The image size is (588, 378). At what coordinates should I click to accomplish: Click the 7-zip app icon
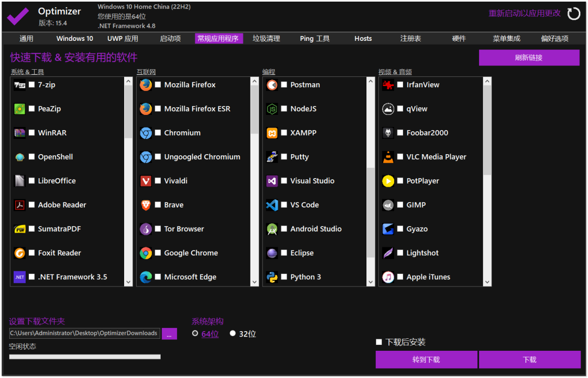20,85
